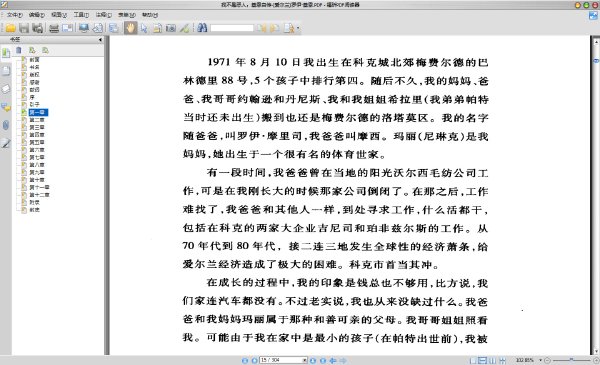Select bookmark 第十二章
The height and width of the screenshot is (365, 600).
tap(39, 195)
